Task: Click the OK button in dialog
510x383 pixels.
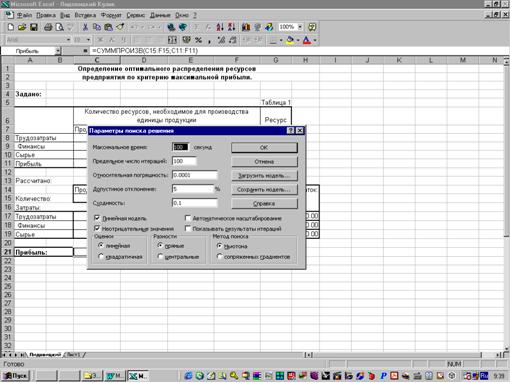Action: (x=264, y=148)
